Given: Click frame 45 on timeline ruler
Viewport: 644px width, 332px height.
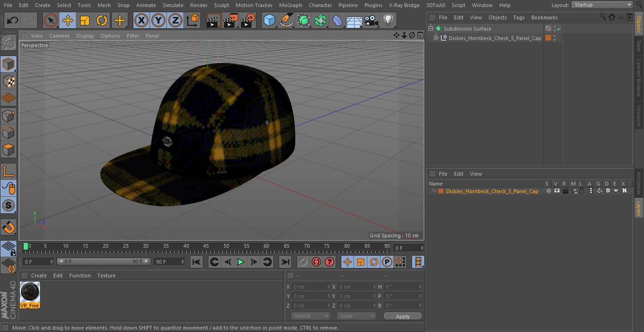Looking at the screenshot, I should (x=206, y=247).
